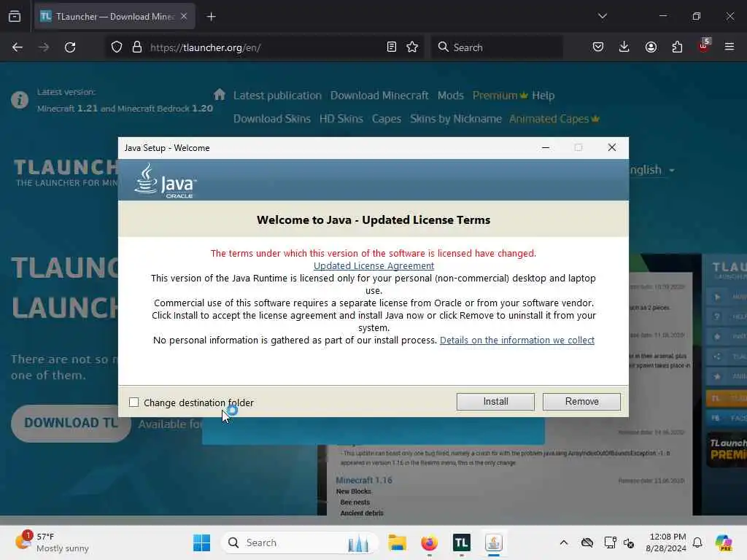Click Install in Java Setup dialog
747x560 pixels.
point(495,402)
